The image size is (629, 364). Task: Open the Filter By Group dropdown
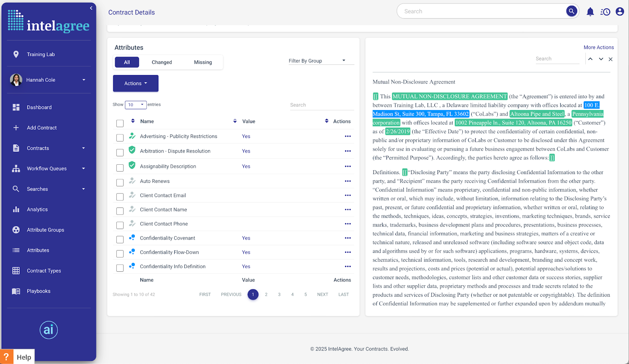(x=321, y=61)
